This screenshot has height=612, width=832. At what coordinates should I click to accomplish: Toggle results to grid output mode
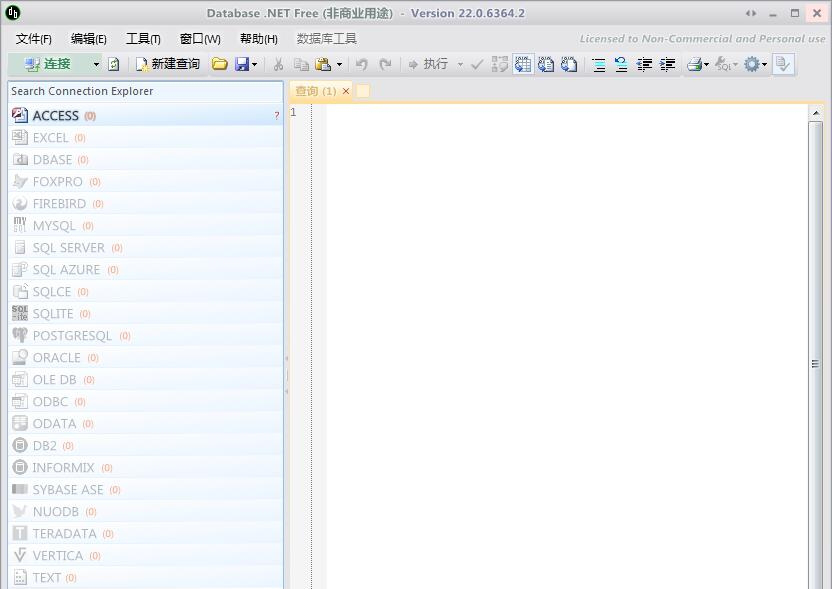(x=523, y=64)
